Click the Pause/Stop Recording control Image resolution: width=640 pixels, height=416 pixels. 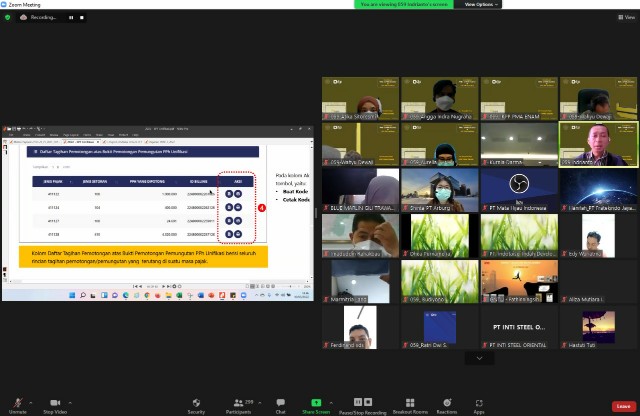tap(362, 402)
